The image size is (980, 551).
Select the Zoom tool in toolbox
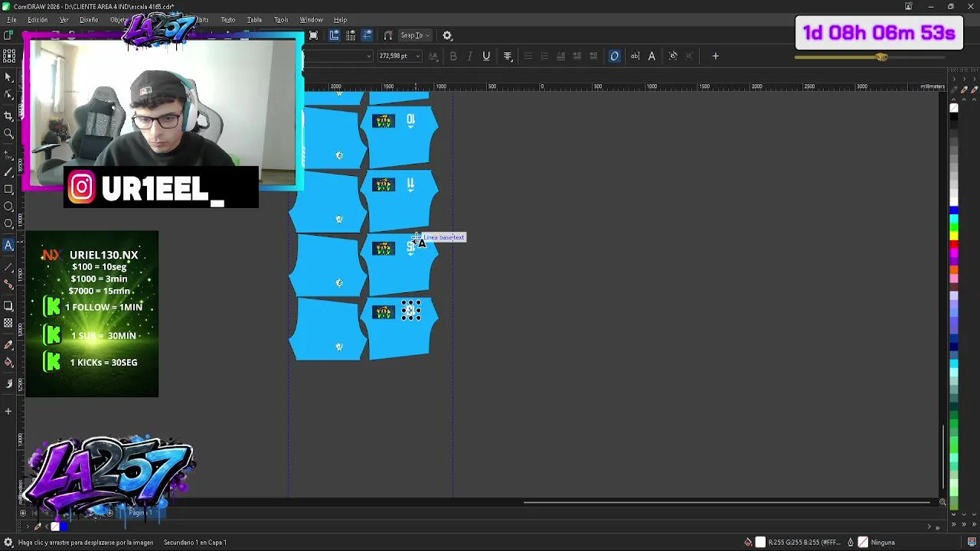tap(8, 133)
